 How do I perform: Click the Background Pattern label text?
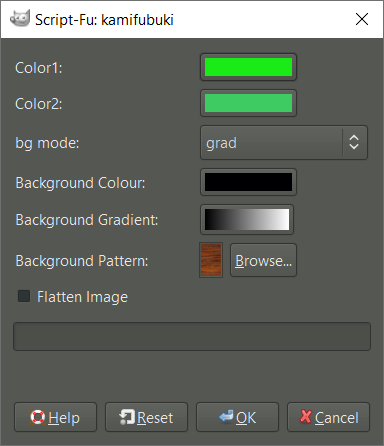click(82, 261)
